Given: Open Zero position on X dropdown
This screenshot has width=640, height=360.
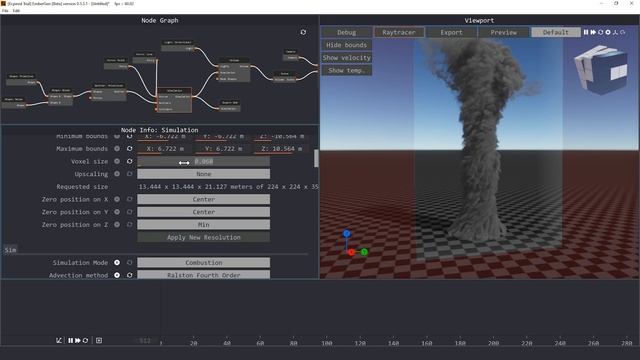Looking at the screenshot, I should tap(203, 199).
